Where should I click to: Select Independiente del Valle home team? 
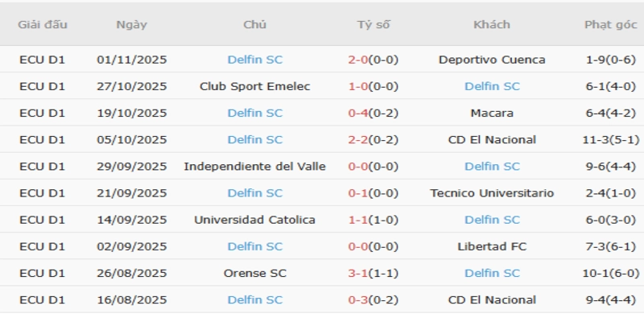[x=254, y=166]
